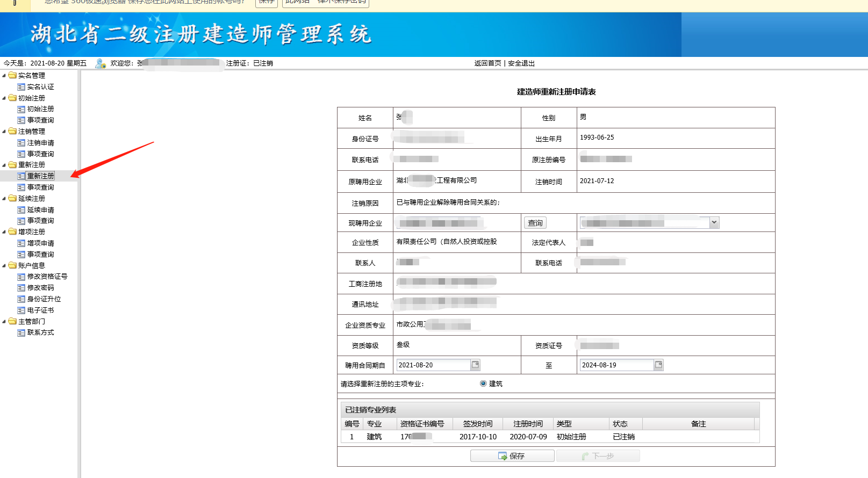
Task: Click the 下一步 button
Action: 598,456
